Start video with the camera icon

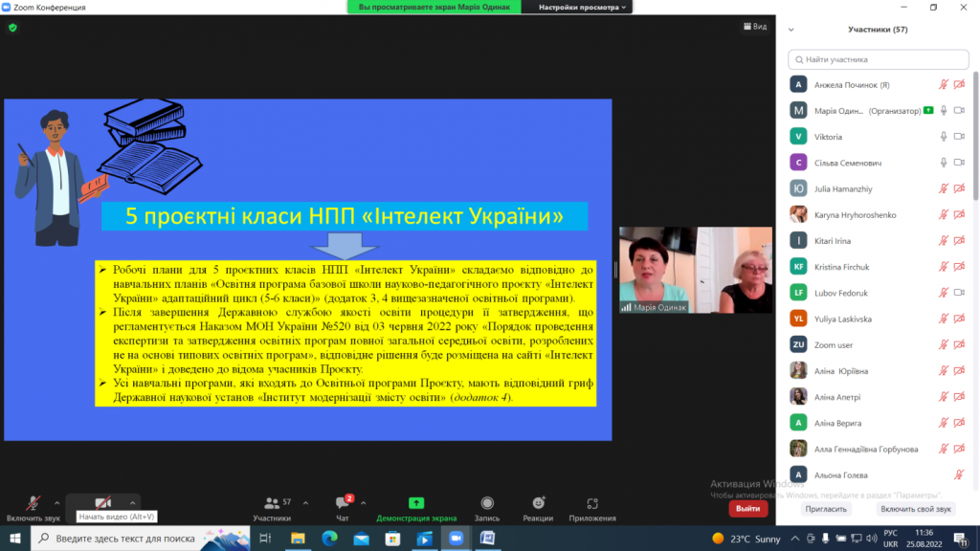point(103,503)
